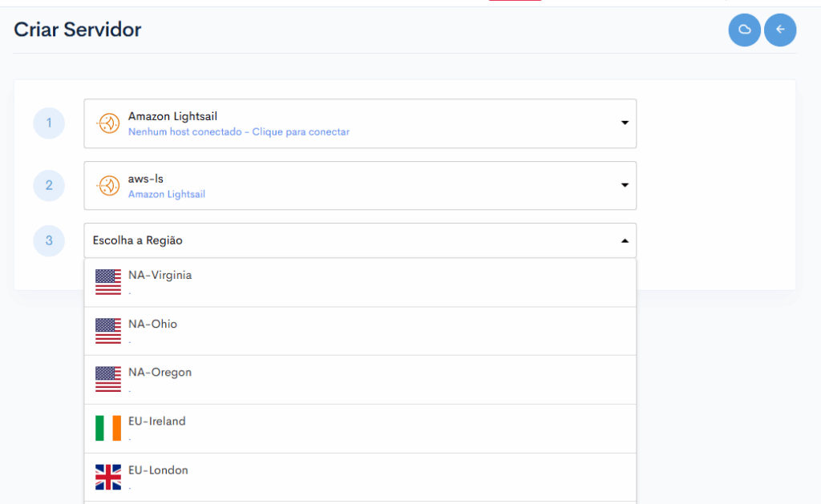
Task: Select NA-Virginia region
Action: (360, 283)
